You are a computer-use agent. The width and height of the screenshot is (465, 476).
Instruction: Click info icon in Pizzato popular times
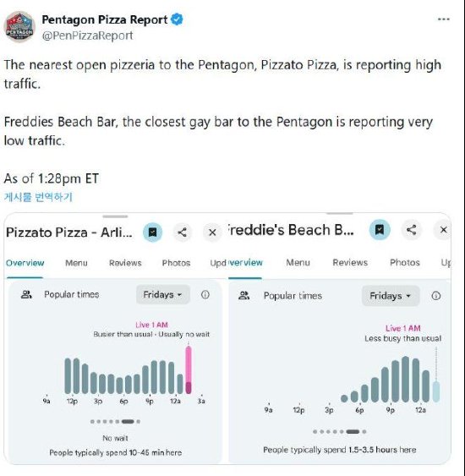point(205,294)
